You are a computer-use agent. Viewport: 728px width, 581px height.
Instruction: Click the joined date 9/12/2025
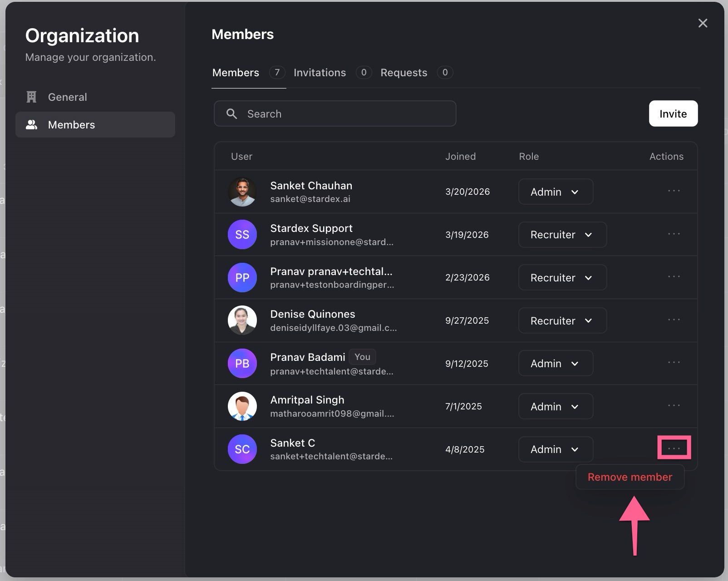(x=467, y=364)
